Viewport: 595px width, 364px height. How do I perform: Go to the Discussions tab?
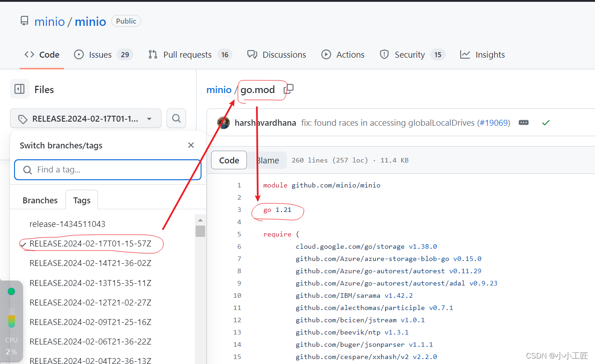click(x=276, y=54)
